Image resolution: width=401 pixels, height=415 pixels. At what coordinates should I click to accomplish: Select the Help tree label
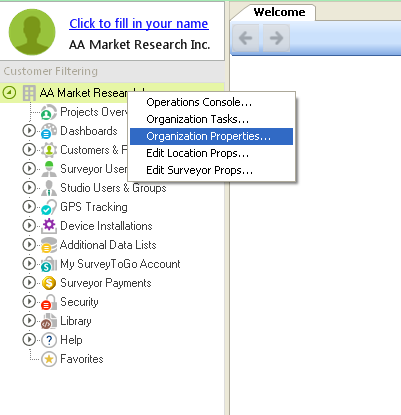pos(71,340)
